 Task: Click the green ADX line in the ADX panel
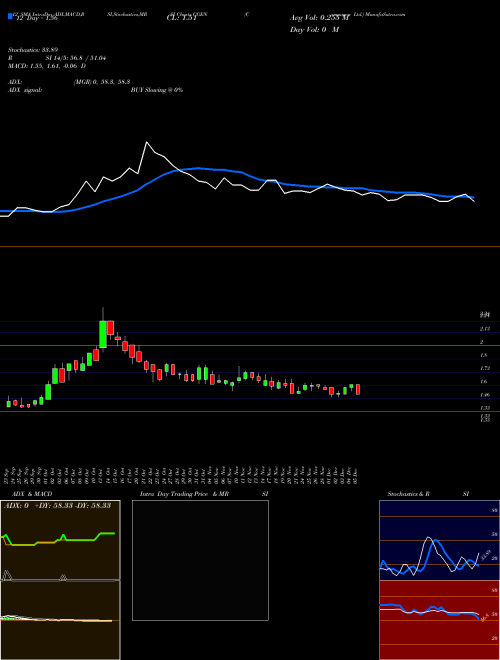59,540
